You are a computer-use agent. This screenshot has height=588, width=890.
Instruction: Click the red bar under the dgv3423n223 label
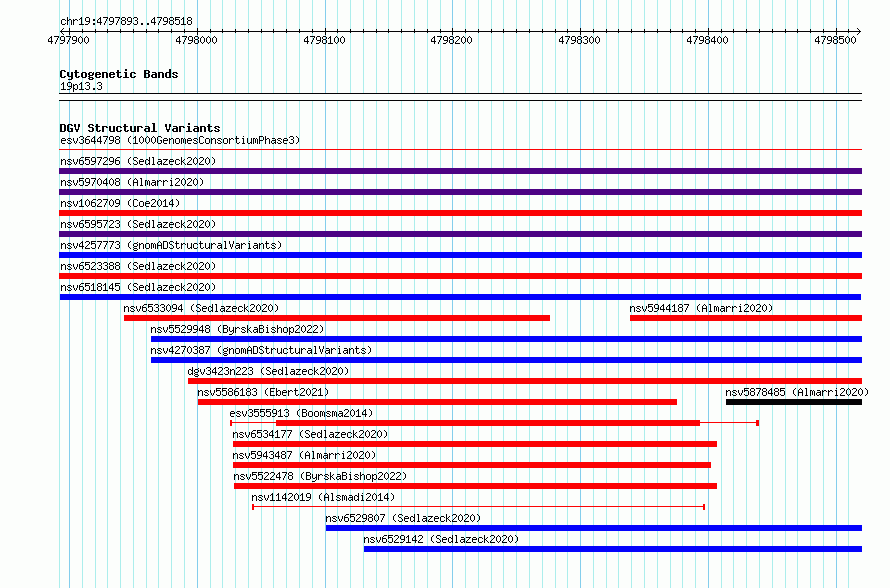pyautogui.click(x=525, y=381)
